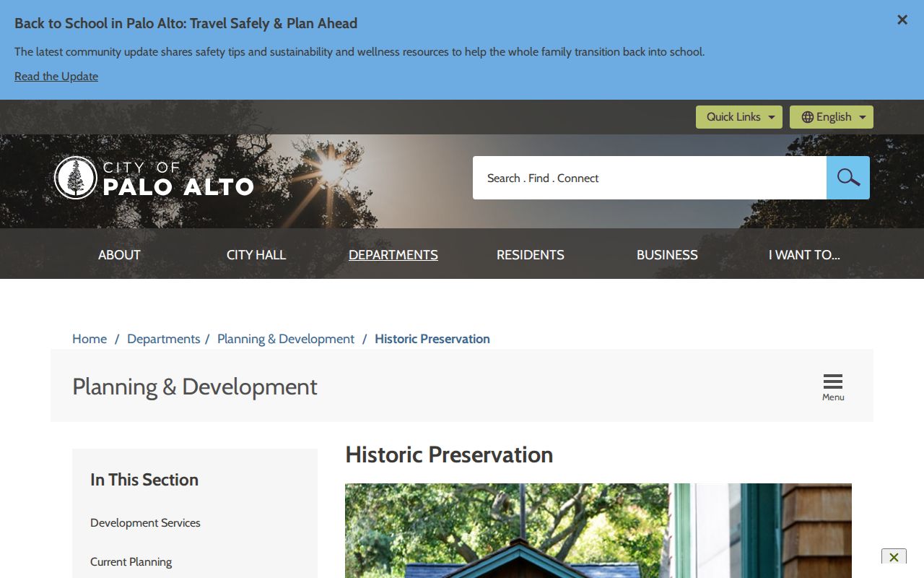Close the Back to School alert banner
924x578 pixels.
902,20
